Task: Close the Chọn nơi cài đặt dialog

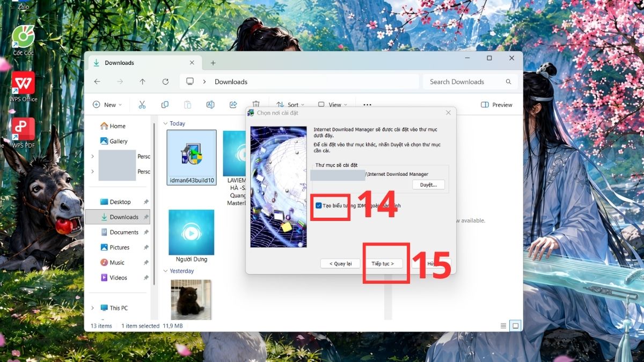Action: pos(448,113)
